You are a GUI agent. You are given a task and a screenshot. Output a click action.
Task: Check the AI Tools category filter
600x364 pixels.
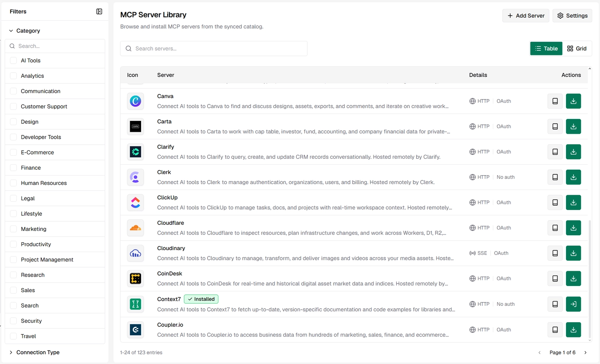click(13, 60)
